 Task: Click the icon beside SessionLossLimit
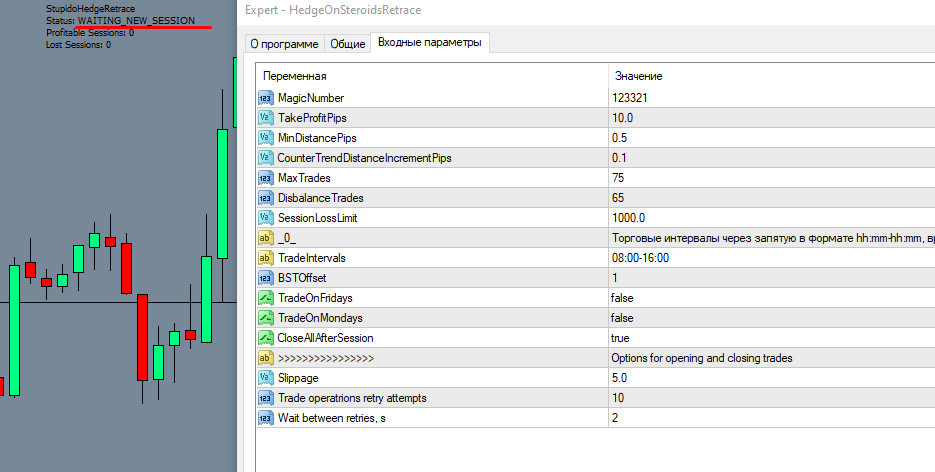[265, 218]
